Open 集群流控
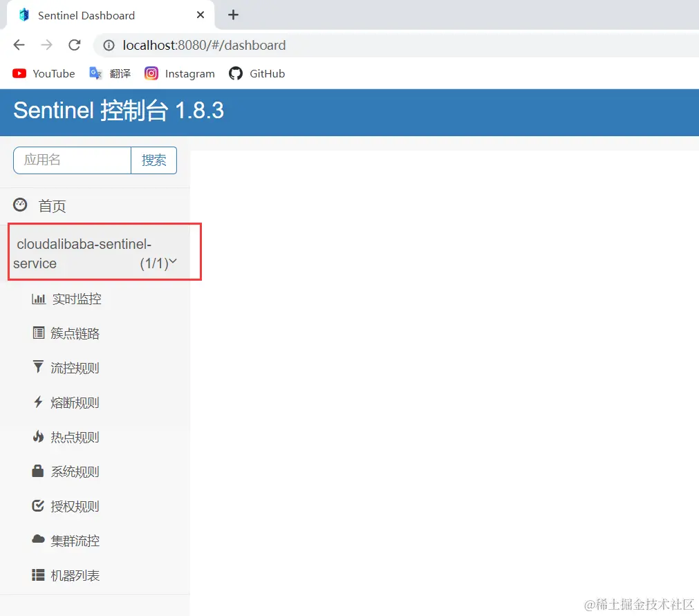699x616 pixels. click(75, 541)
